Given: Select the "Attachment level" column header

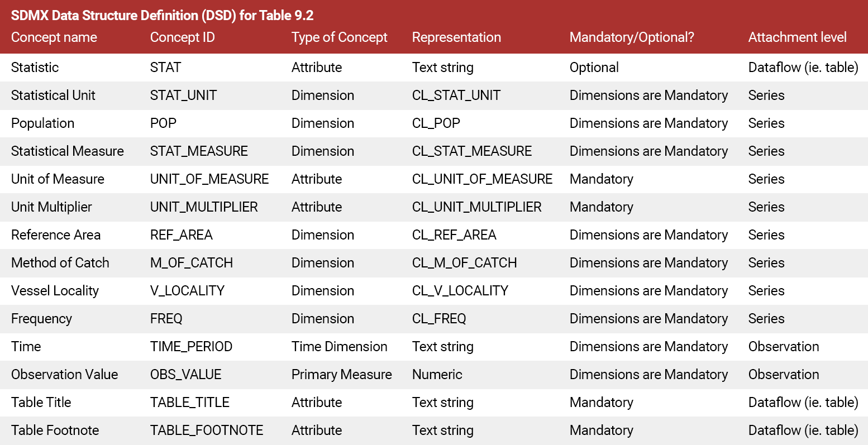Looking at the screenshot, I should [x=797, y=37].
